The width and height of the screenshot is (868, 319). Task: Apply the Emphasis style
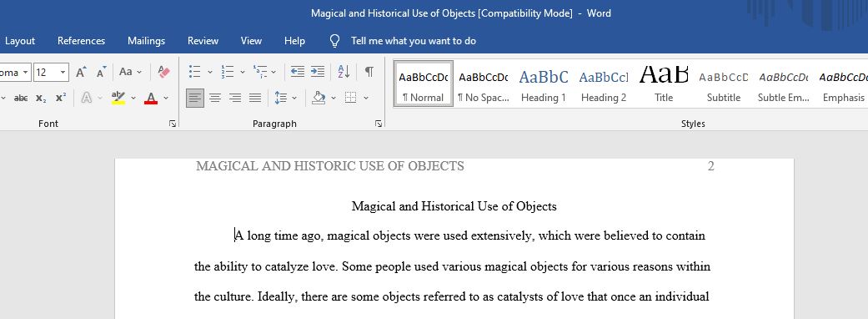point(842,84)
